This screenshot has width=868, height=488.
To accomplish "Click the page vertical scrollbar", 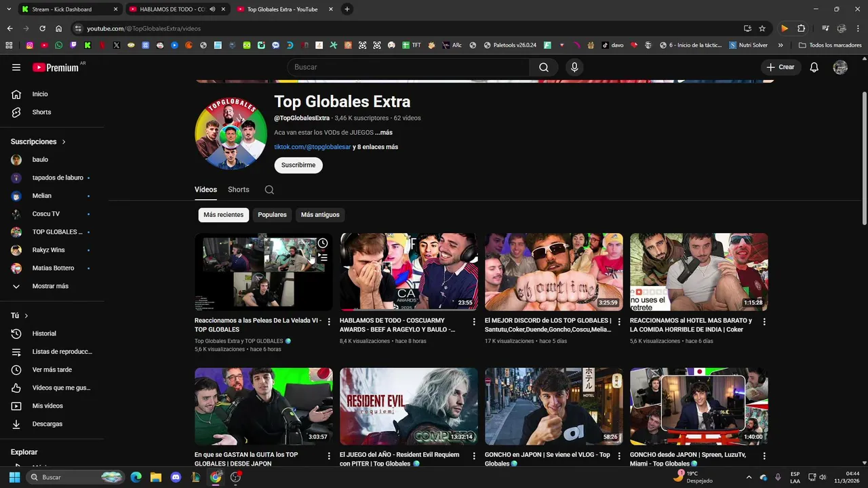I will click(x=864, y=158).
